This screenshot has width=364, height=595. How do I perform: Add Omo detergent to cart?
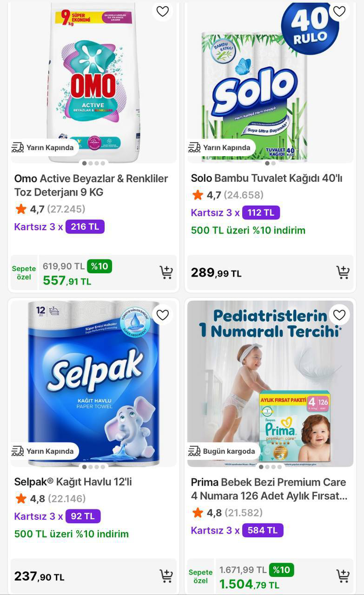(166, 272)
